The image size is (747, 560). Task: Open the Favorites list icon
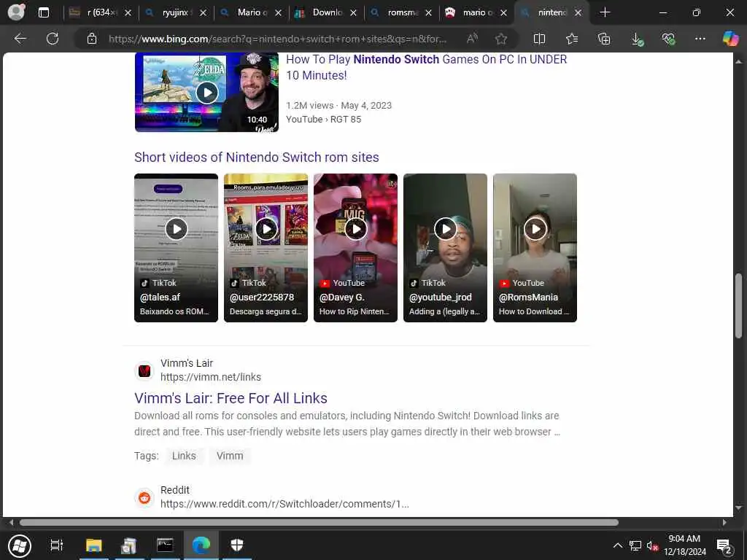click(572, 39)
